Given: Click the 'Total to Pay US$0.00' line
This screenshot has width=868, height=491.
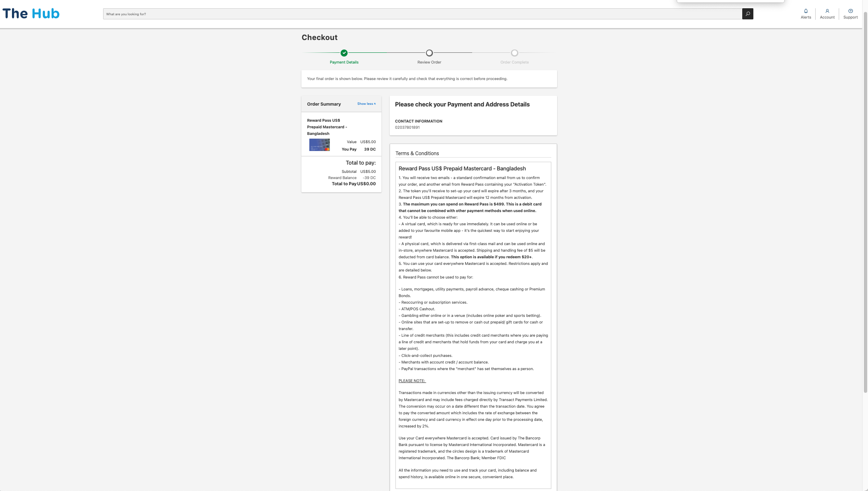Looking at the screenshot, I should [354, 184].
